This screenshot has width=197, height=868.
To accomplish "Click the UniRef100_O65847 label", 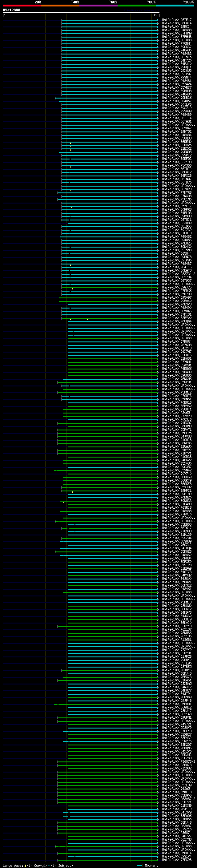I will tap(176, 128).
